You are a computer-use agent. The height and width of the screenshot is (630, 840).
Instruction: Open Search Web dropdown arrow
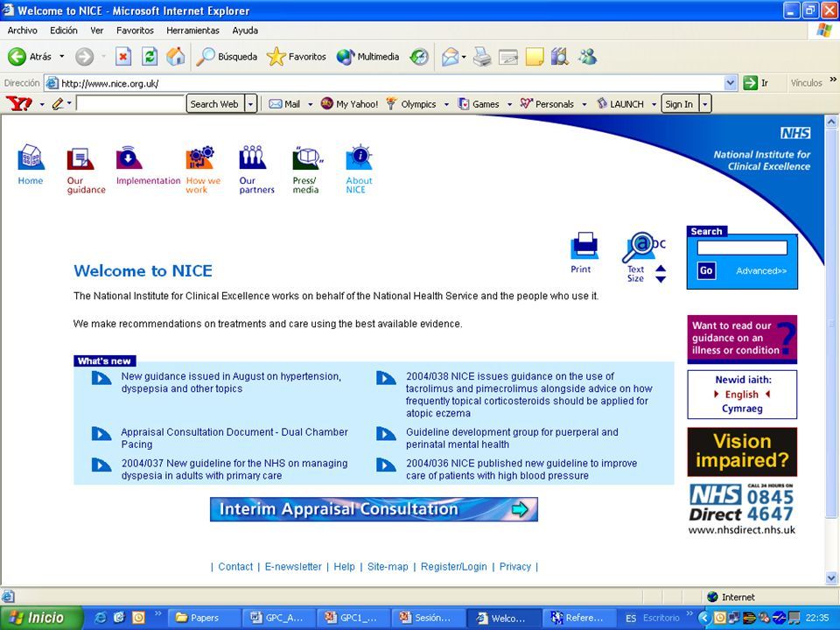(250, 104)
